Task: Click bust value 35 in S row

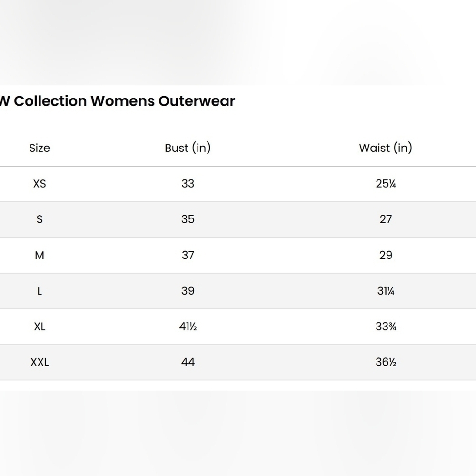Action: click(188, 219)
